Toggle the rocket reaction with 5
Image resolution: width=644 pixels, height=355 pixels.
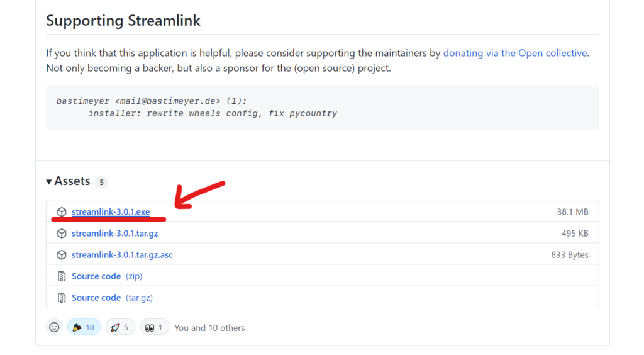tap(120, 327)
